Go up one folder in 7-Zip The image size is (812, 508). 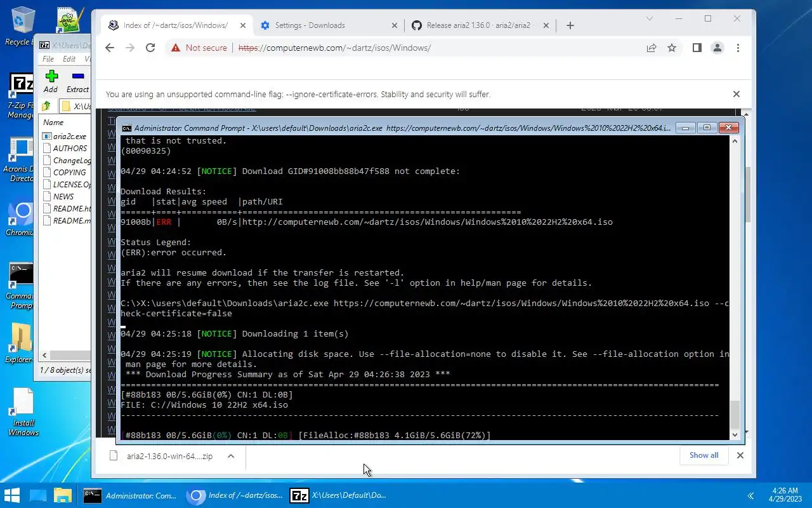click(x=46, y=106)
